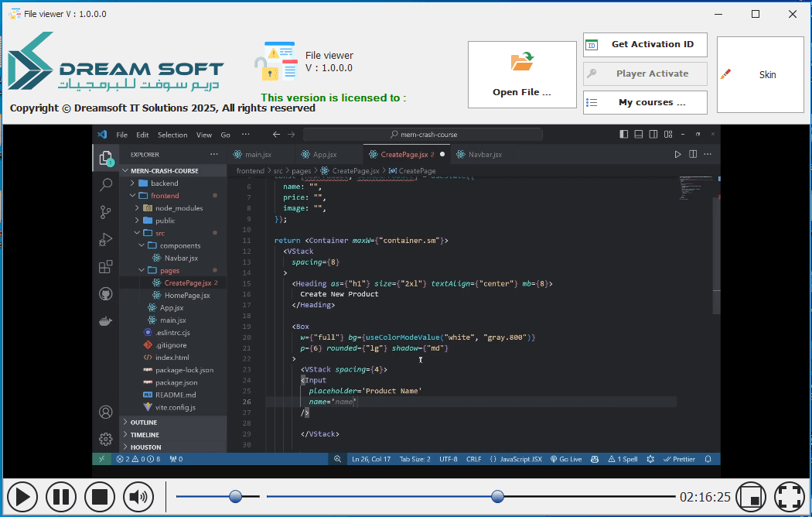Switch to the App.jsx tab

click(325, 154)
